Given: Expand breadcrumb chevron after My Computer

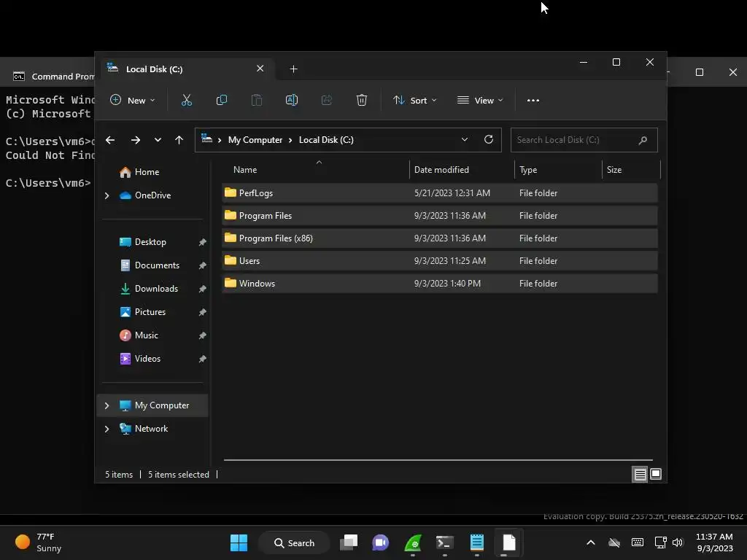Looking at the screenshot, I should 290,140.
